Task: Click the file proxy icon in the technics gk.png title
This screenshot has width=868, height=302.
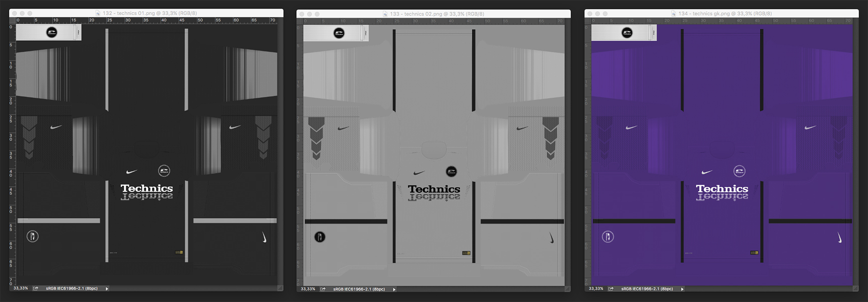Action: [674, 14]
